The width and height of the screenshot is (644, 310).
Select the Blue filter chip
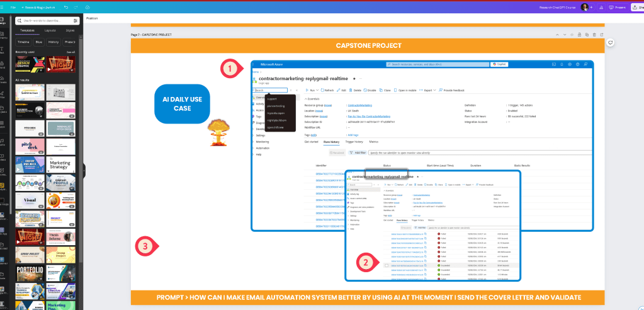tap(38, 42)
